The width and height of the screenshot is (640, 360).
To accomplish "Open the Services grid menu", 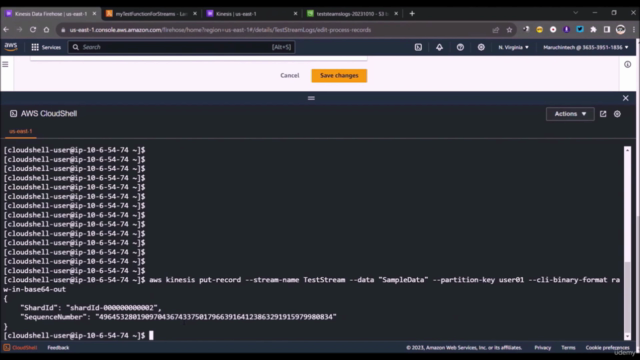I will (46, 47).
